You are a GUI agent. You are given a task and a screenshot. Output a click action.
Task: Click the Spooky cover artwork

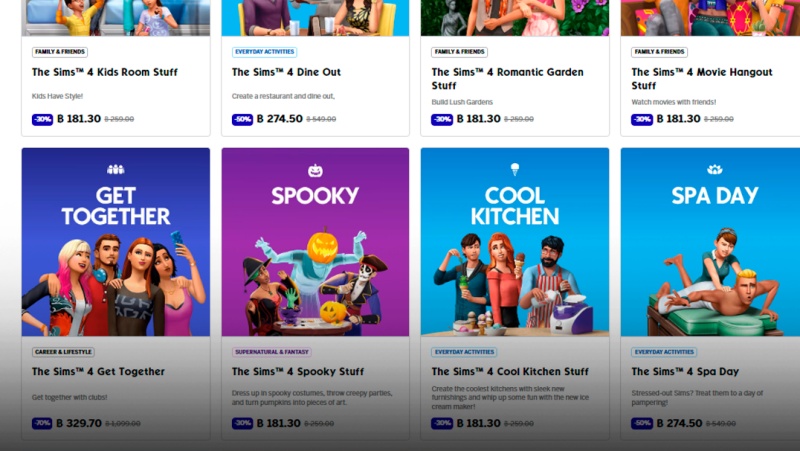(x=315, y=242)
